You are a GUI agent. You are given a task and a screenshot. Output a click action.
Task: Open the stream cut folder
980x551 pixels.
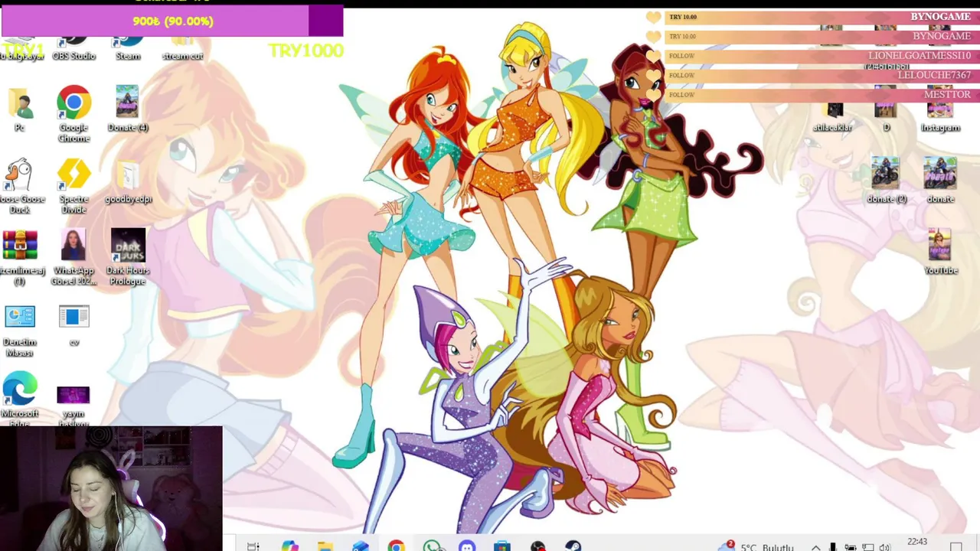(x=182, y=47)
